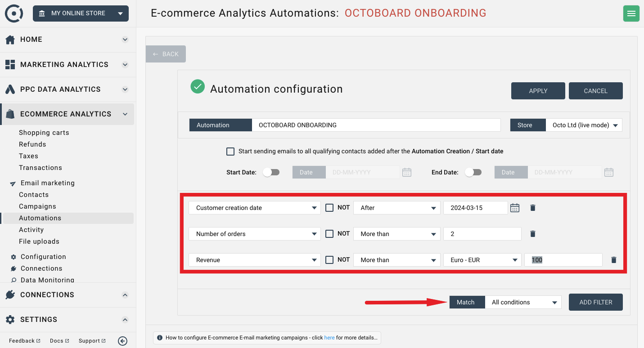This screenshot has height=348, width=644.
Task: Click the Configuration gear icon
Action: coord(14,257)
